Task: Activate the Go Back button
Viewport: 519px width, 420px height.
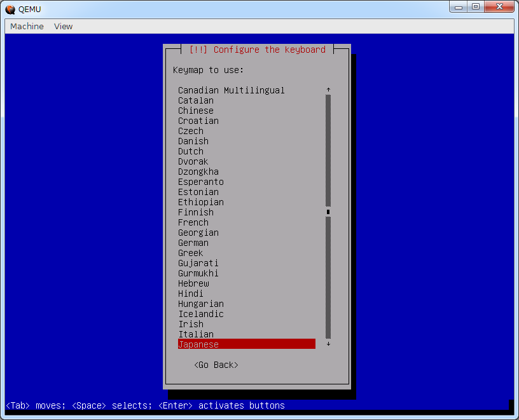Action: (x=216, y=365)
